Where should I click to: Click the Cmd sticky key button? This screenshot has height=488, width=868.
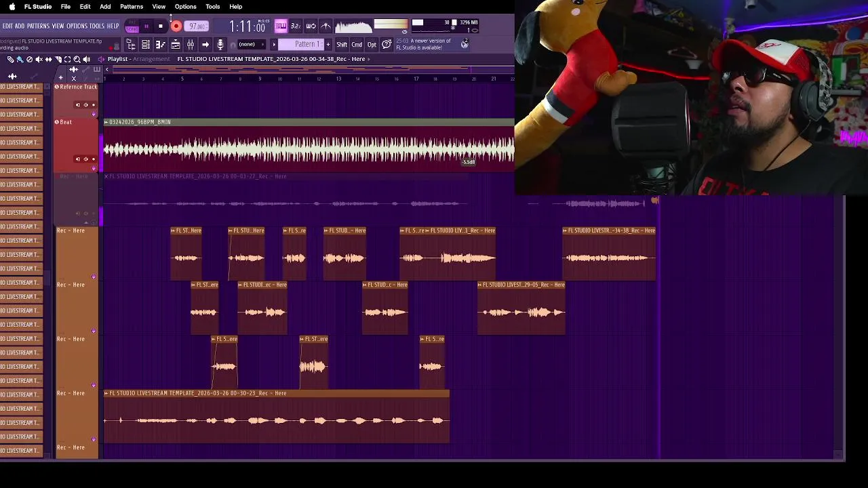click(357, 44)
